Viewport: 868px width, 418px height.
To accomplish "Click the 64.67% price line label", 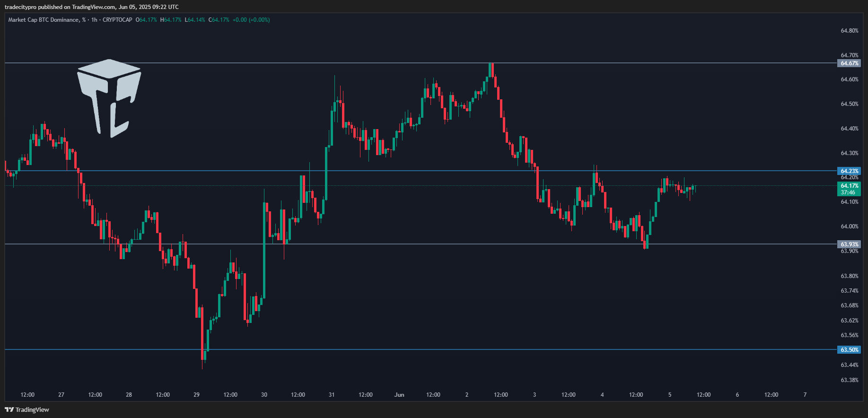I will (849, 63).
